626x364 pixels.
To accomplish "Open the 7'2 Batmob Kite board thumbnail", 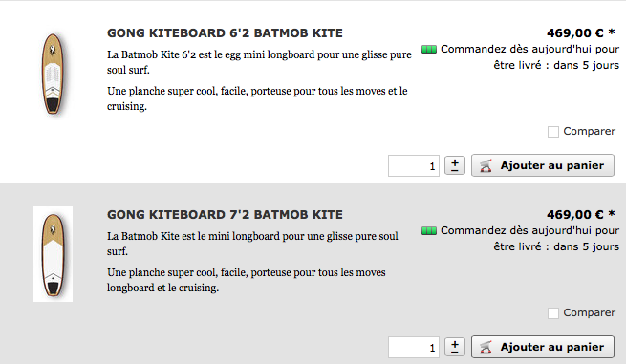I will [x=54, y=254].
